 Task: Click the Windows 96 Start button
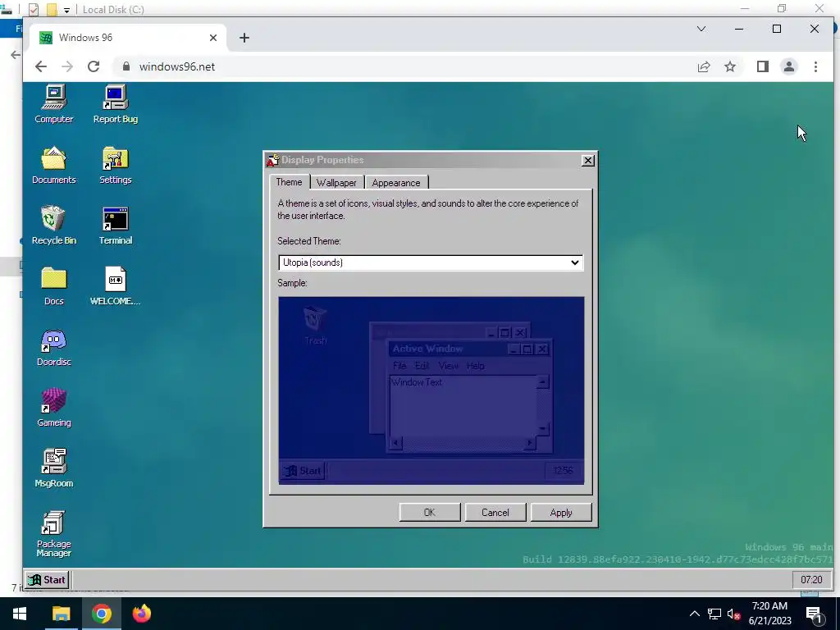tap(47, 580)
